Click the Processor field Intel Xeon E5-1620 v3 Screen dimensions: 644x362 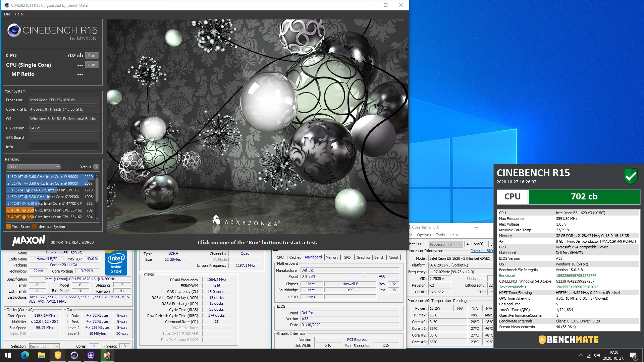(x=63, y=100)
